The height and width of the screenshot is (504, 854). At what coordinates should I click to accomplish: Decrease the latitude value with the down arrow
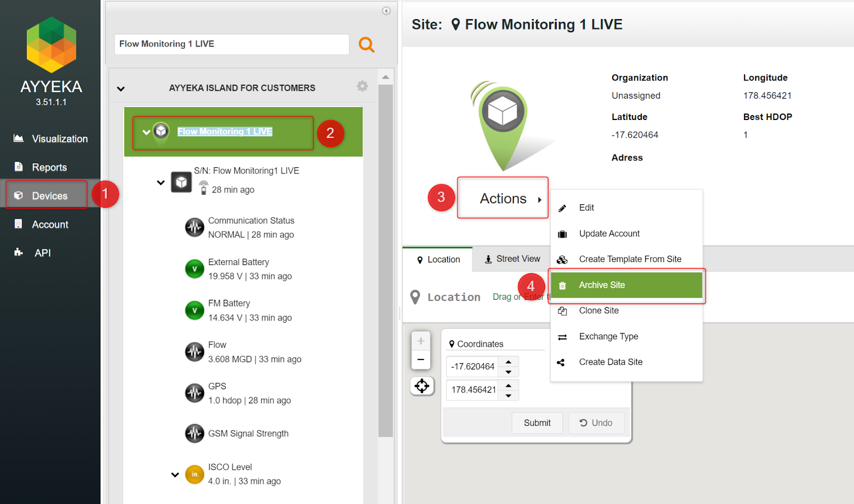coord(509,372)
